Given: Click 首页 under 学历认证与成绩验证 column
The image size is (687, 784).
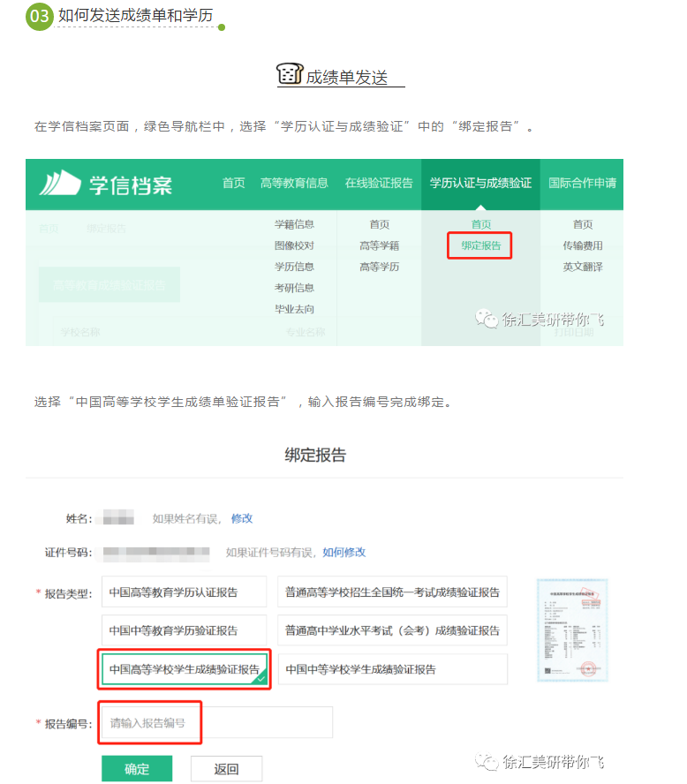Looking at the screenshot, I should pos(481,224).
